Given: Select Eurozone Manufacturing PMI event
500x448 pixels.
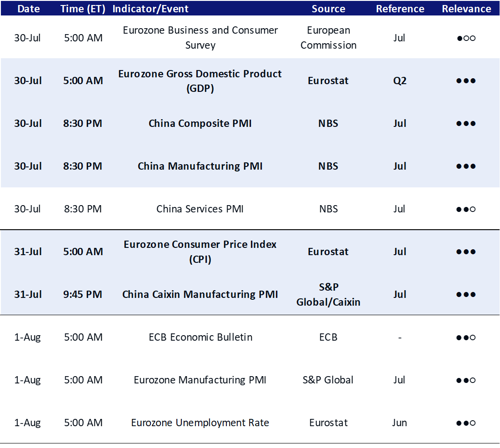Looking at the screenshot, I should tap(200, 380).
